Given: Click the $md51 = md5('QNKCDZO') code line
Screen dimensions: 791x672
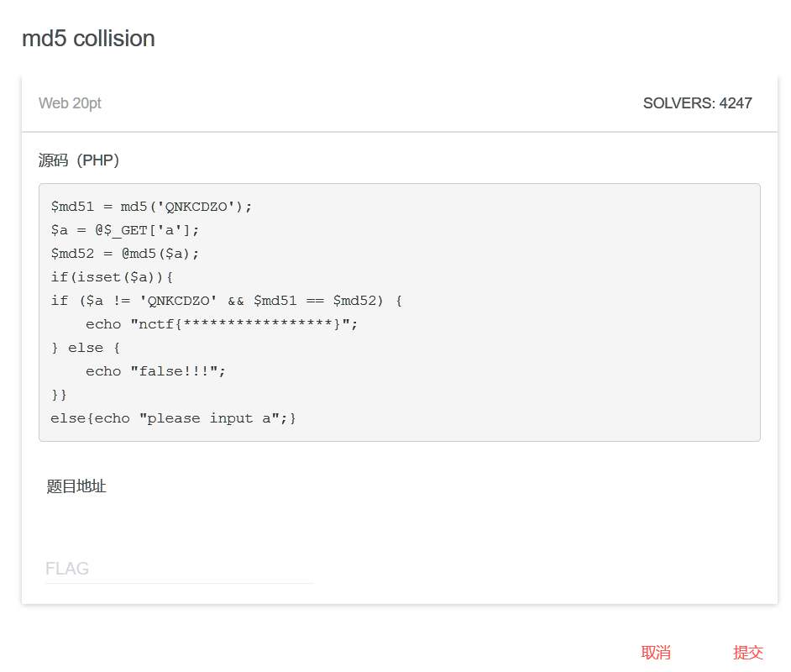Looking at the screenshot, I should (x=151, y=207).
